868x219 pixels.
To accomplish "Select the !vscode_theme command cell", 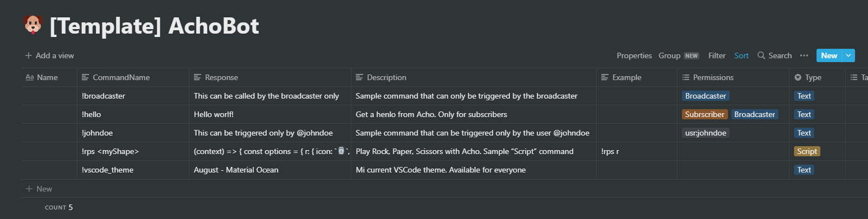I will tap(133, 170).
